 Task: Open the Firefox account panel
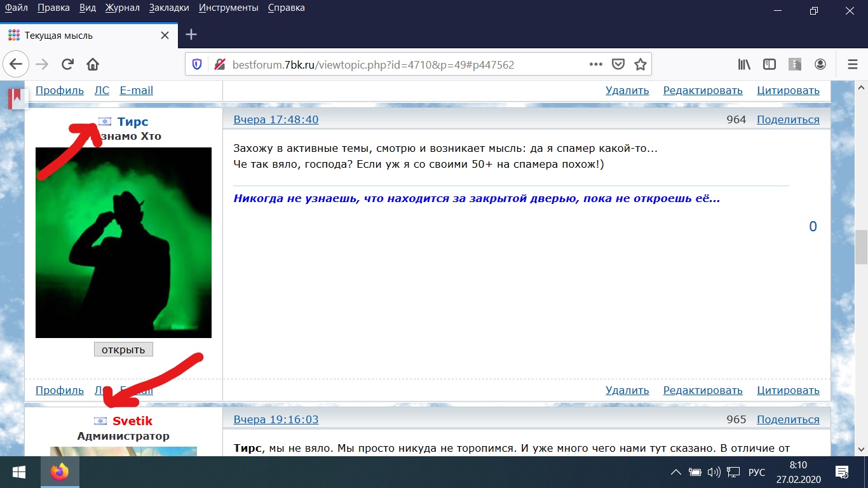[x=820, y=64]
